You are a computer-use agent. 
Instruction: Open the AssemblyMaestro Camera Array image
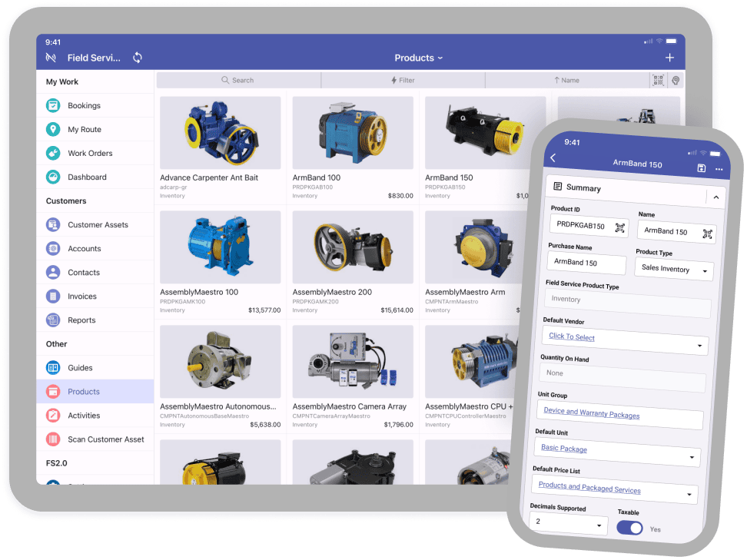pos(353,362)
